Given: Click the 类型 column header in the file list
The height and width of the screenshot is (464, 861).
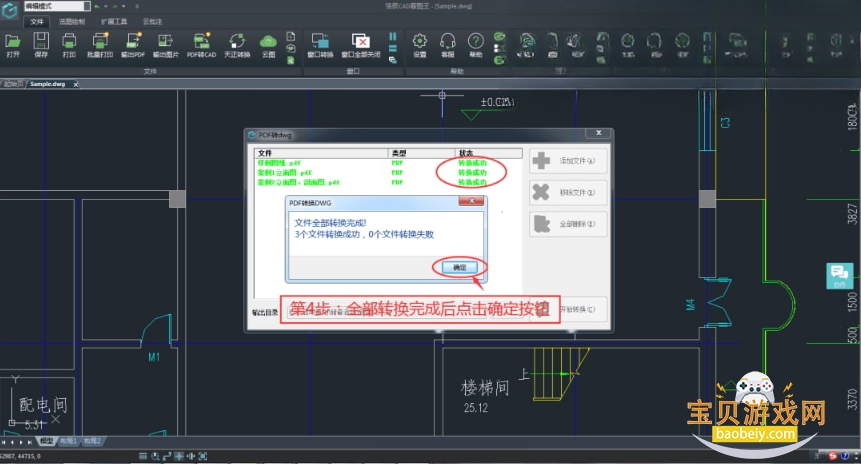Looking at the screenshot, I should pos(421,153).
